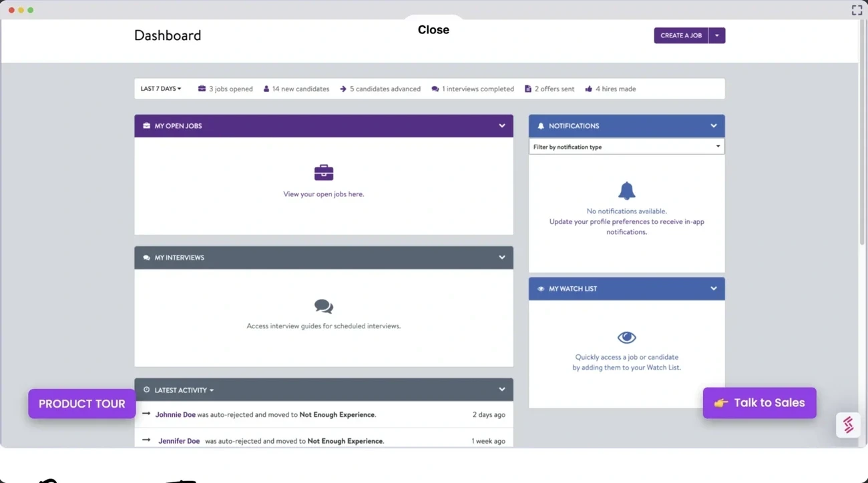Click large bell icon in notifications panel
This screenshot has height=483, width=868.
pyautogui.click(x=626, y=191)
